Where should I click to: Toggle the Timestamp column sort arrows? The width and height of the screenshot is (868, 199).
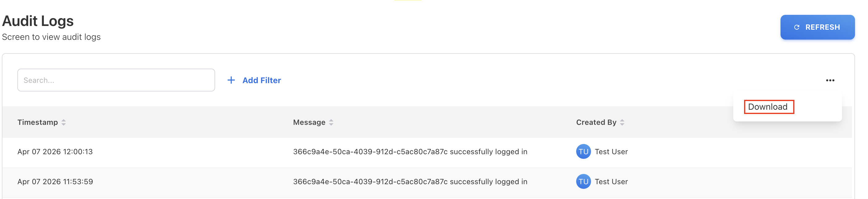[64, 123]
